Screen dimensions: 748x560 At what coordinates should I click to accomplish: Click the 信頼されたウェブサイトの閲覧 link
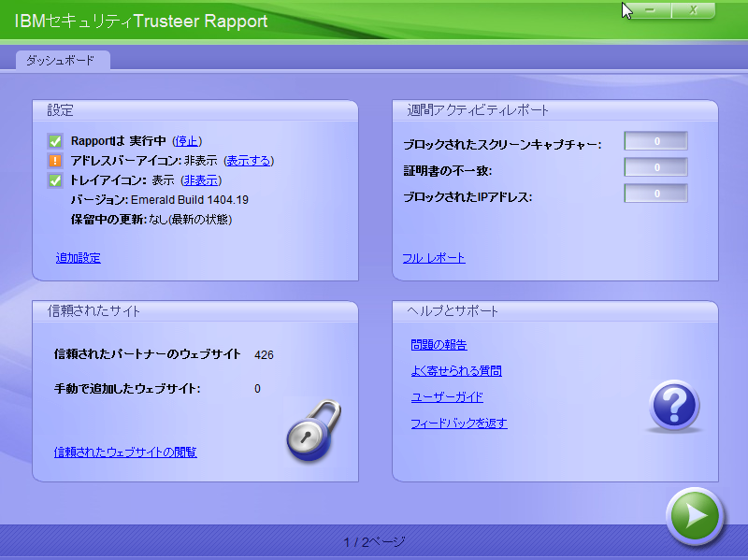[125, 452]
